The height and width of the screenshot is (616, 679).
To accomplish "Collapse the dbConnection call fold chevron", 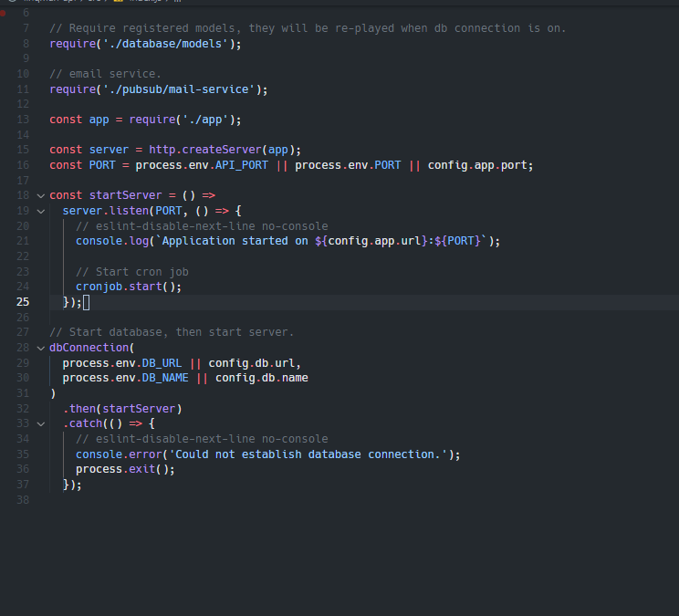I will click(x=39, y=348).
